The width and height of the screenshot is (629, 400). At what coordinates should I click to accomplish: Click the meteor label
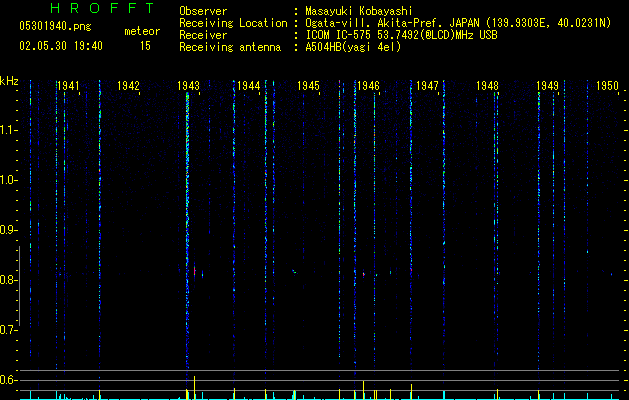coord(142,31)
